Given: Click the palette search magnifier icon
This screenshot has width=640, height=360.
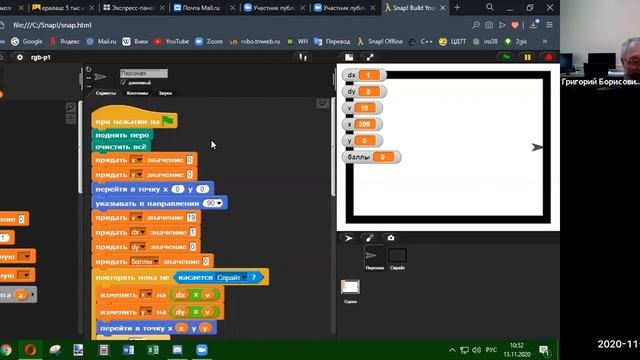Looking at the screenshot, I should coord(70,107).
